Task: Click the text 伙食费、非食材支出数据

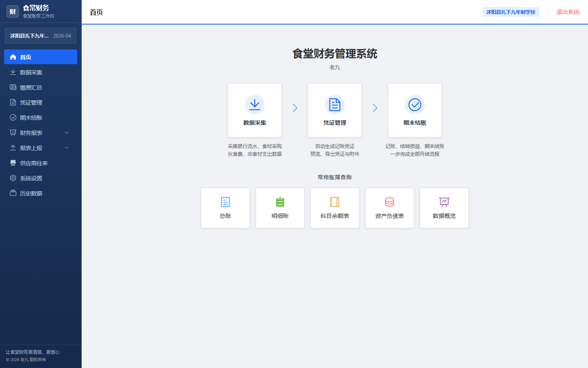Action: [x=255, y=154]
